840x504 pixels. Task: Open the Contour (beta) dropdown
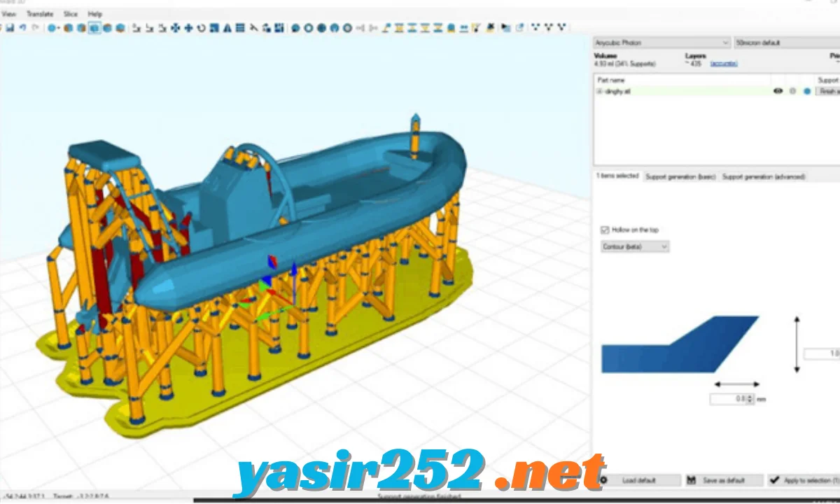[x=635, y=246]
